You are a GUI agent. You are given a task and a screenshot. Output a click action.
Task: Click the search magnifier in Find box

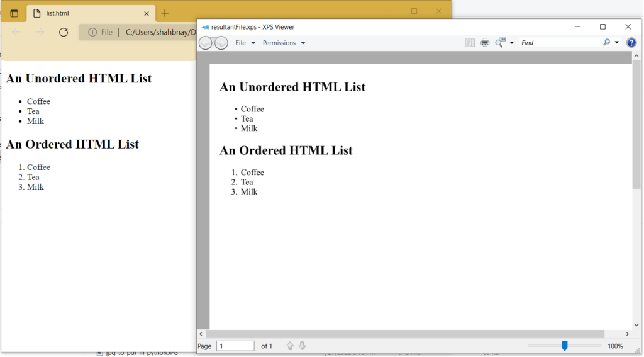click(x=606, y=43)
